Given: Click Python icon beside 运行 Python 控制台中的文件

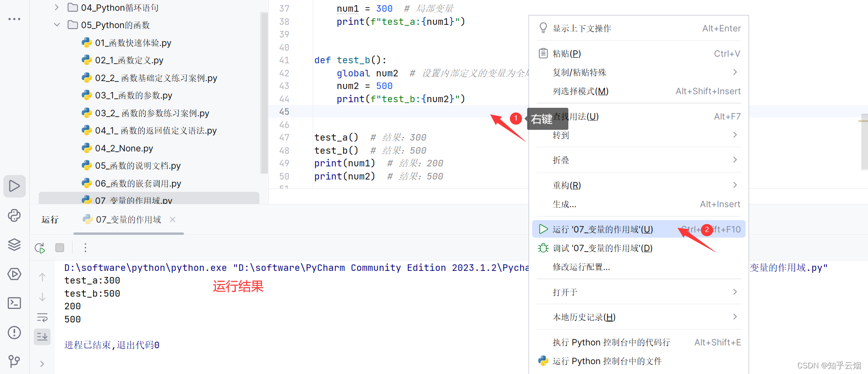Looking at the screenshot, I should coord(543,361).
